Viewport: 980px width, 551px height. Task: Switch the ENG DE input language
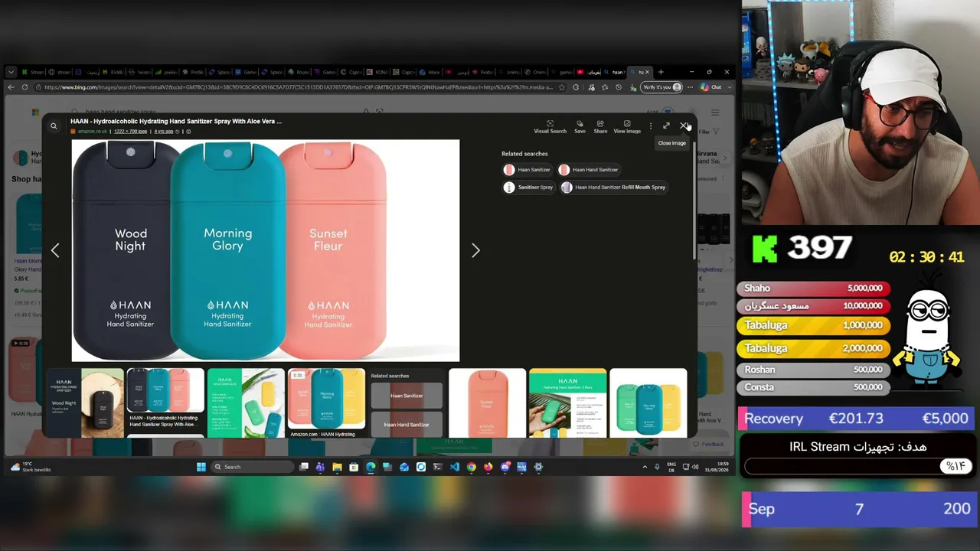671,467
